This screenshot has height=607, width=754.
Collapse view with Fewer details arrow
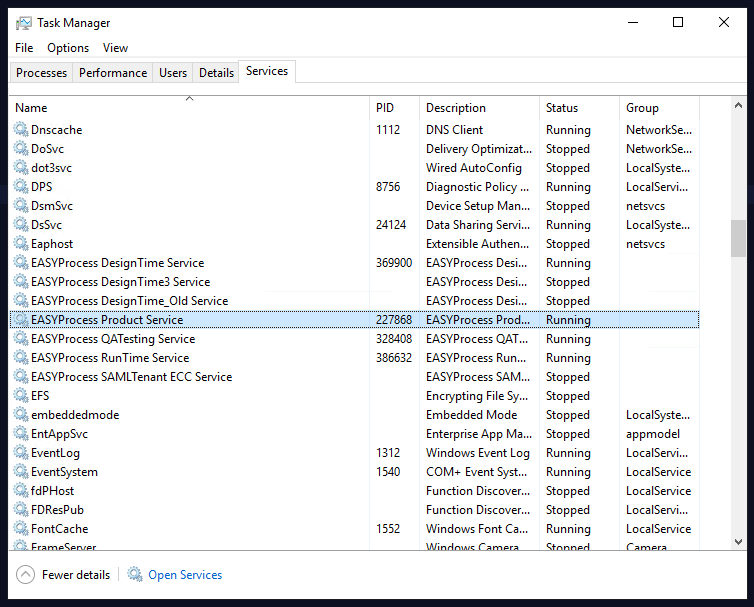[x=25, y=574]
